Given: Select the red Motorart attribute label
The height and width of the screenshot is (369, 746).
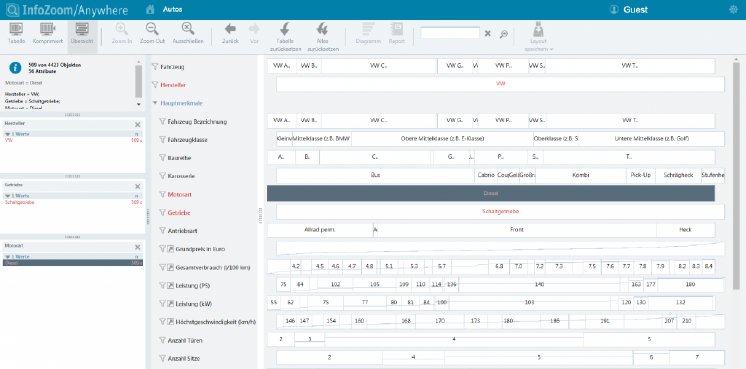Looking at the screenshot, I should (x=179, y=194).
